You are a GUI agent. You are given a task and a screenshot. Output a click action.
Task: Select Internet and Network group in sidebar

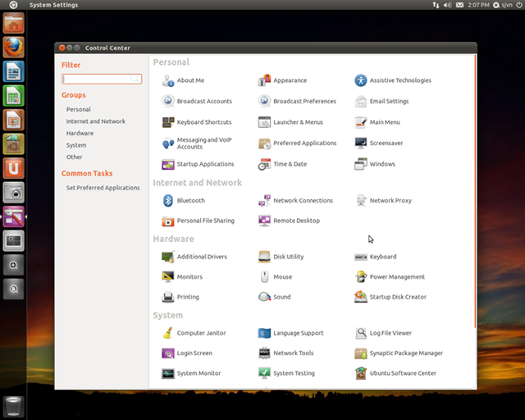tap(96, 121)
